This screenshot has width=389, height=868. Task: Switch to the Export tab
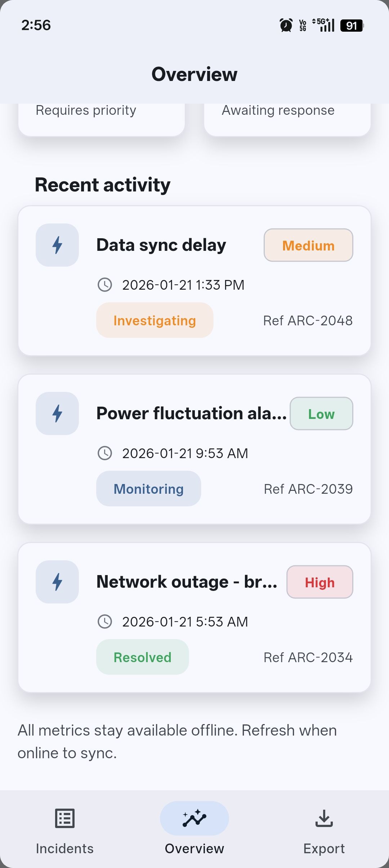point(324,848)
